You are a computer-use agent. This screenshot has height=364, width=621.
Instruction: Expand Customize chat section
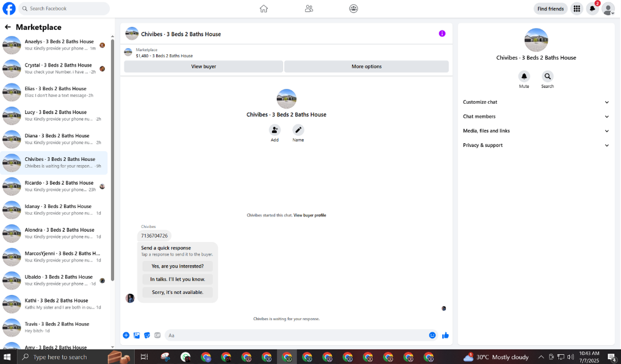[x=536, y=102]
